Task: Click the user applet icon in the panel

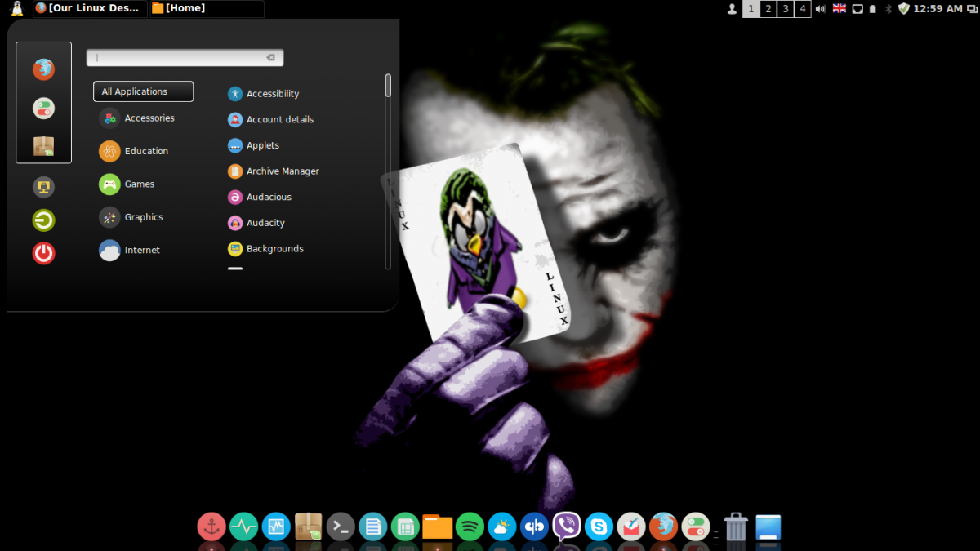Action: coord(732,9)
